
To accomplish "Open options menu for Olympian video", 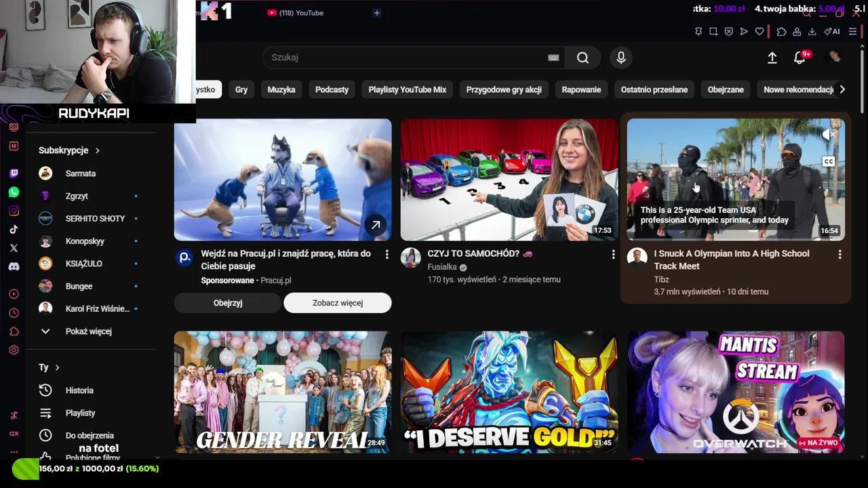I will click(x=840, y=254).
